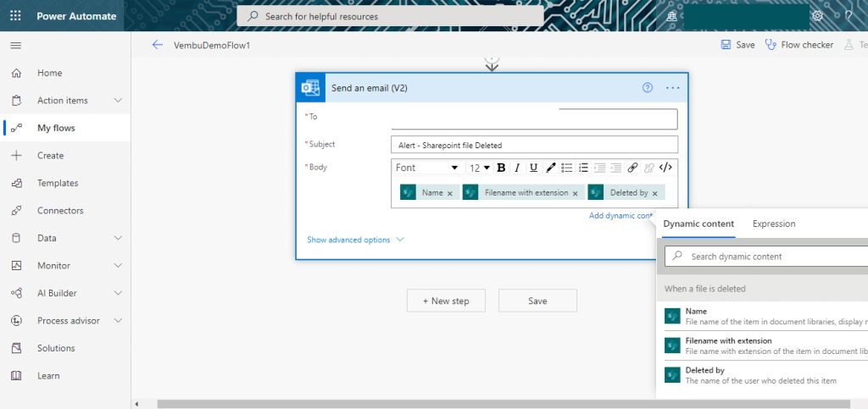868x409 pixels.
Task: Click the Connectors plug icon
Action: point(17,211)
